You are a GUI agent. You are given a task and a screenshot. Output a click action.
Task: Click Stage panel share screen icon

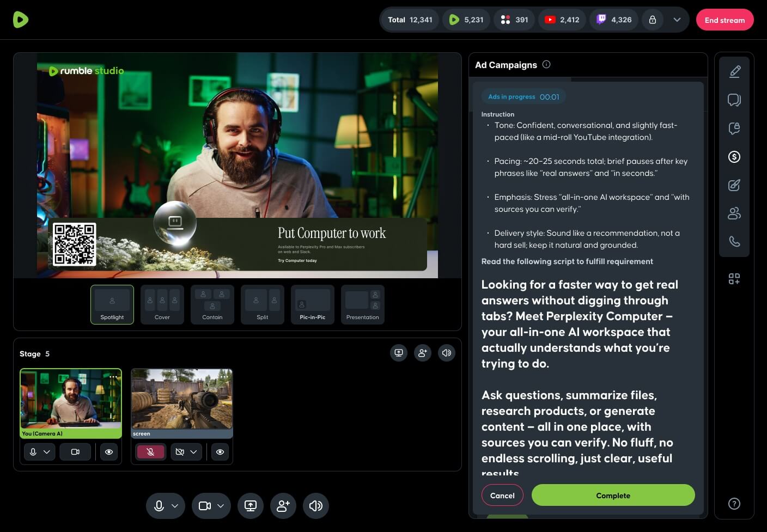[399, 353]
